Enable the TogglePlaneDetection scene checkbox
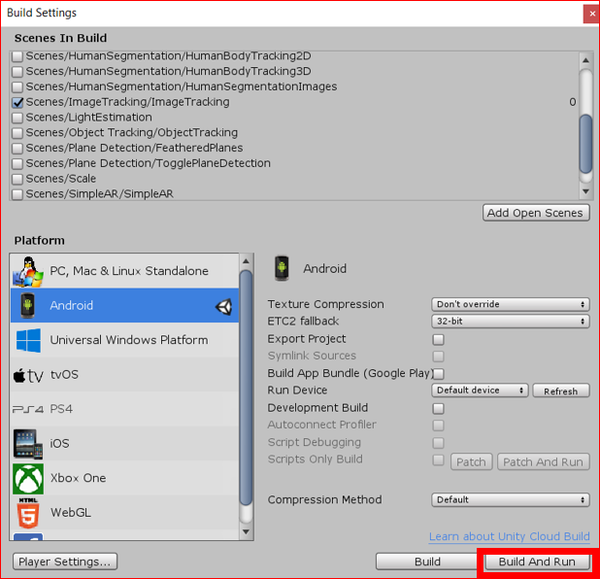The image size is (600, 579). (x=17, y=163)
